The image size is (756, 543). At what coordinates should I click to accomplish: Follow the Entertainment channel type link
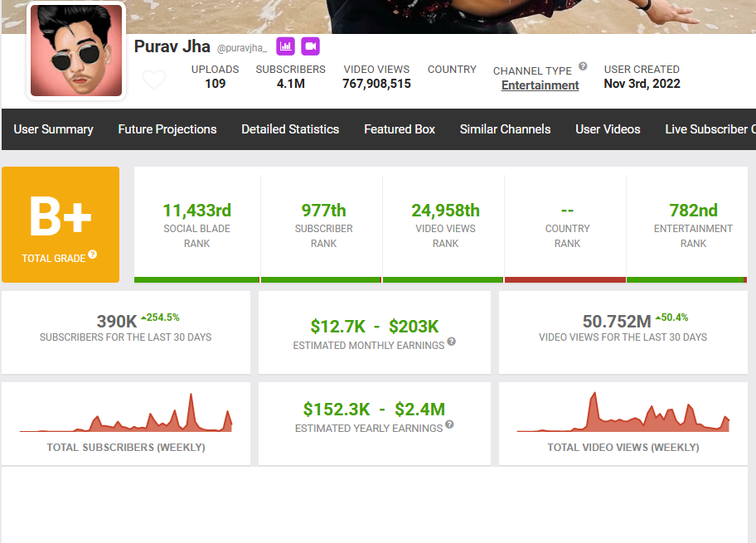pyautogui.click(x=540, y=85)
